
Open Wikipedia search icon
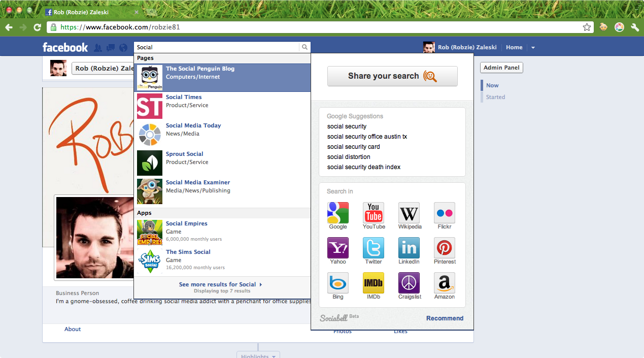point(409,213)
